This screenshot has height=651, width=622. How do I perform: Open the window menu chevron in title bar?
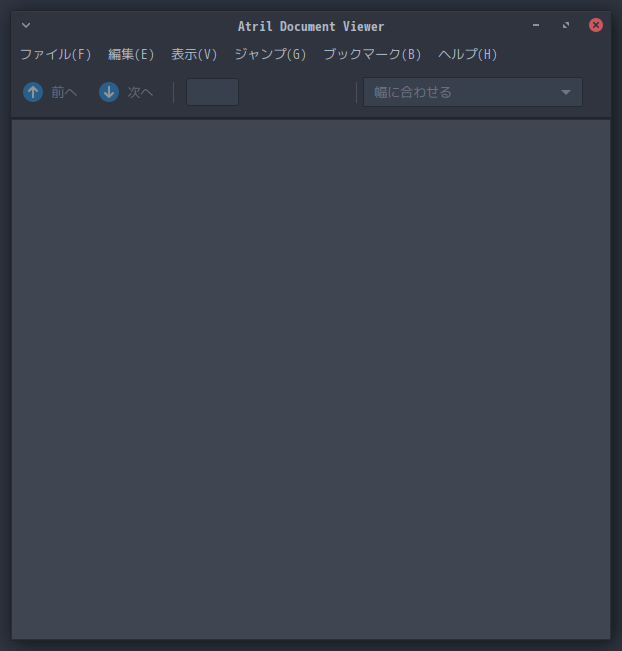[x=26, y=25]
